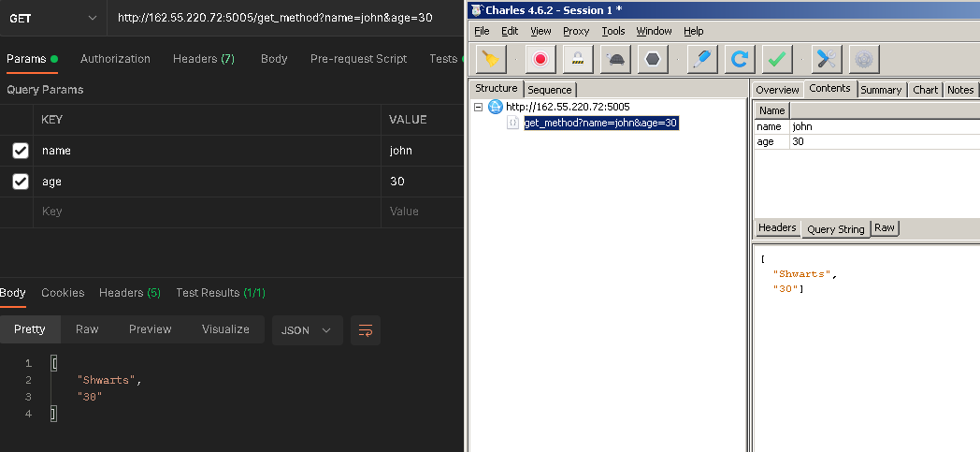
Task: Select the Query String sub-tab in Charles
Action: (836, 229)
